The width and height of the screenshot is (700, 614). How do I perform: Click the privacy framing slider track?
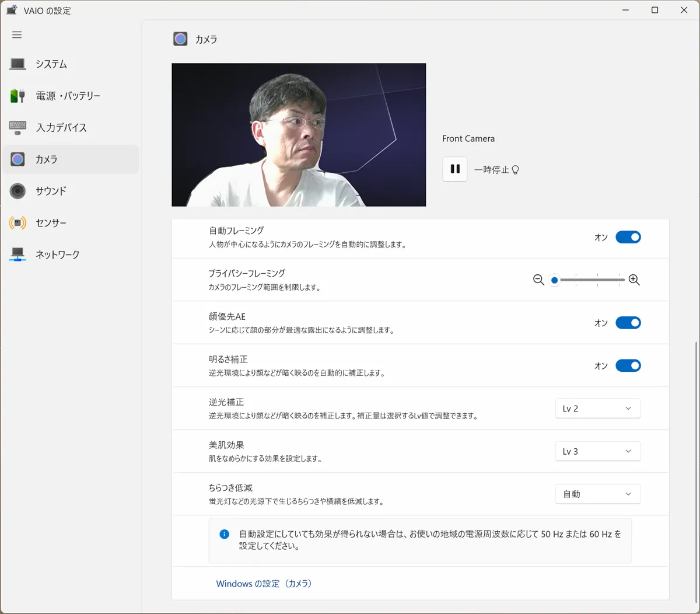pyautogui.click(x=589, y=280)
